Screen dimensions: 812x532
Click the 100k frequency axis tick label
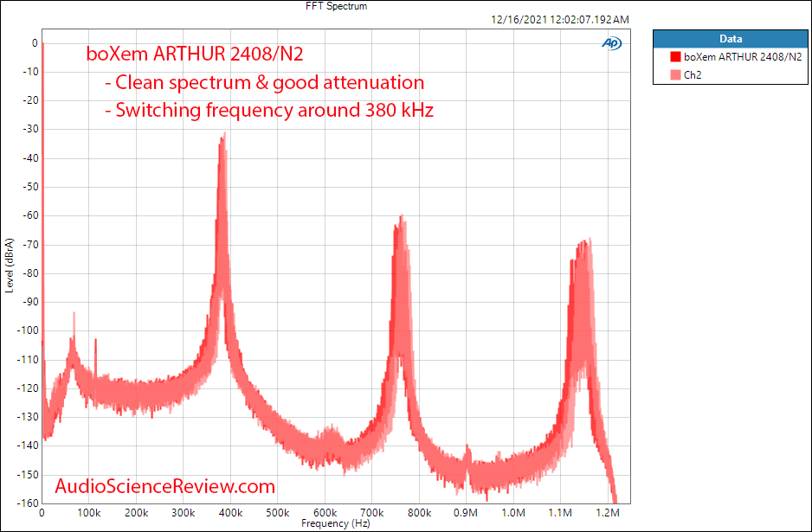89,513
